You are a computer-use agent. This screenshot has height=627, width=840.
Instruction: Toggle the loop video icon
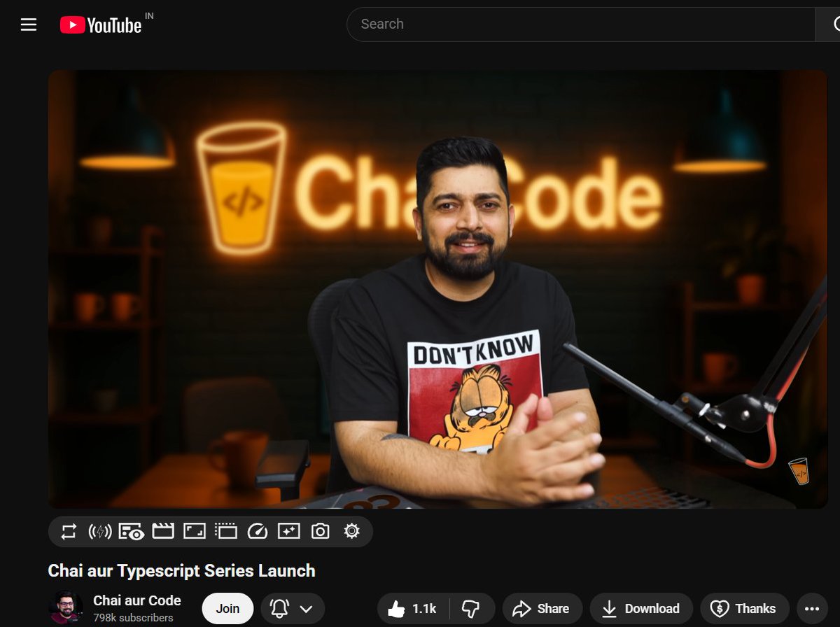point(69,532)
